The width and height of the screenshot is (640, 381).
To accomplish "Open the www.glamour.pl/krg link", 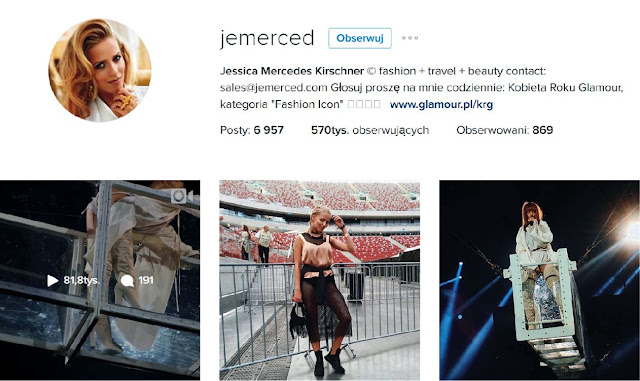I will tap(441, 105).
